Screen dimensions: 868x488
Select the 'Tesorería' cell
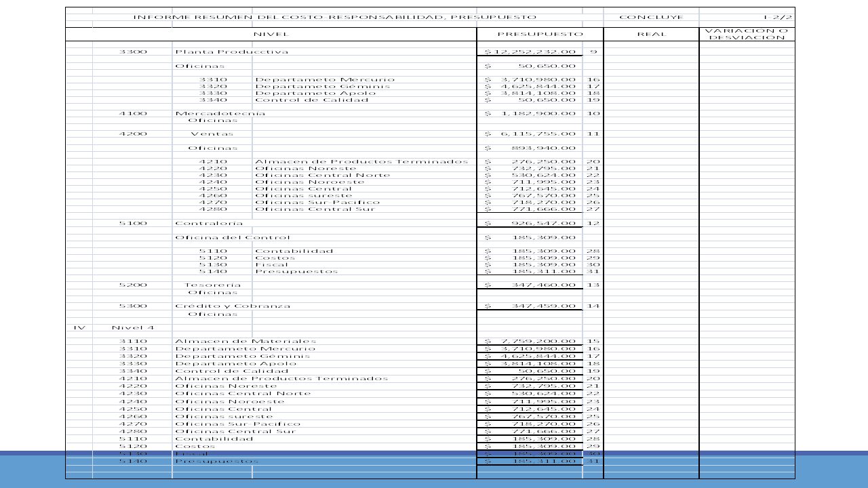(x=213, y=285)
